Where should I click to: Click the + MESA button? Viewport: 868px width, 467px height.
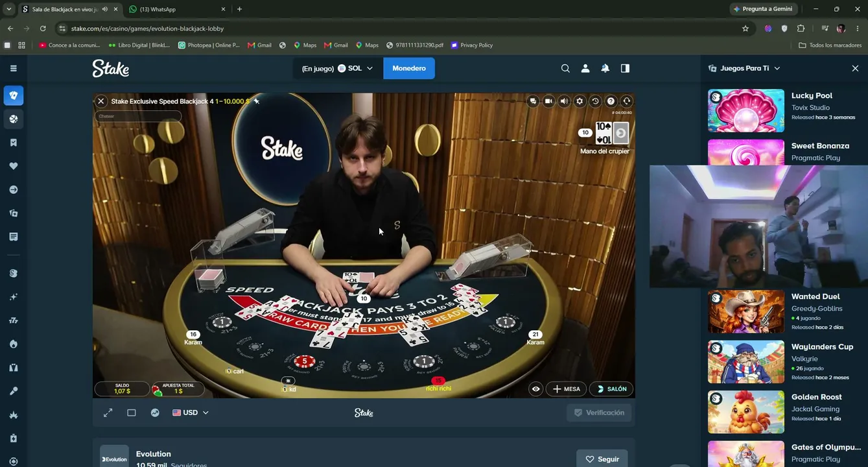coord(567,389)
